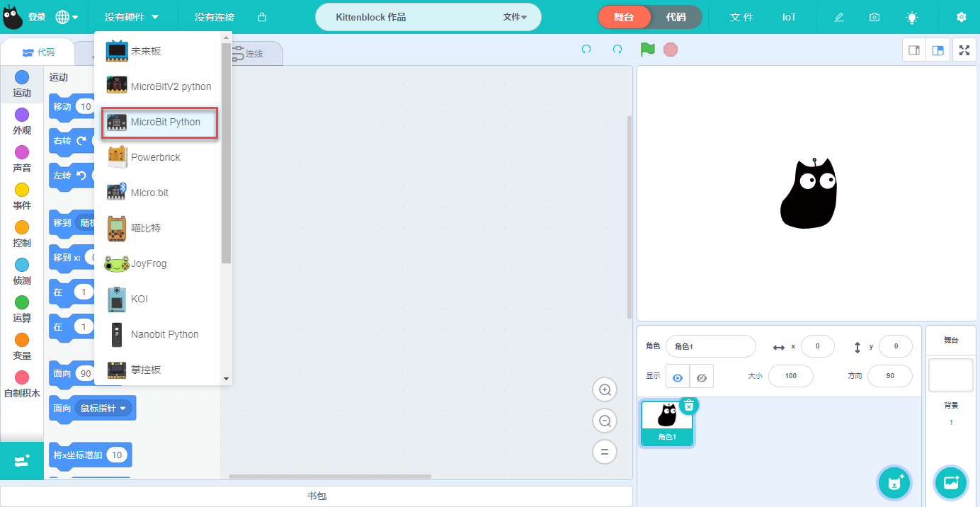
Task: Stop the program with red button
Action: tap(670, 50)
